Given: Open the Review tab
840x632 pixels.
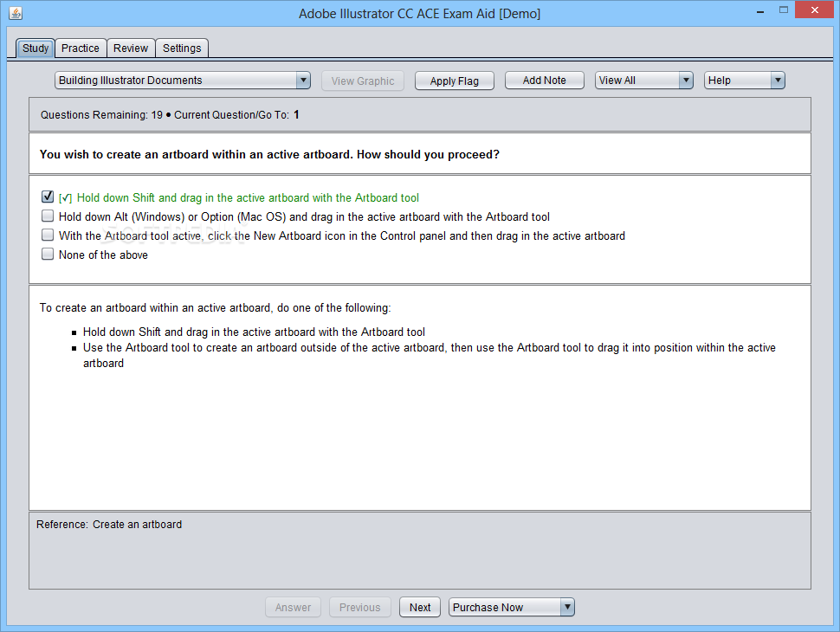Looking at the screenshot, I should click(x=131, y=48).
